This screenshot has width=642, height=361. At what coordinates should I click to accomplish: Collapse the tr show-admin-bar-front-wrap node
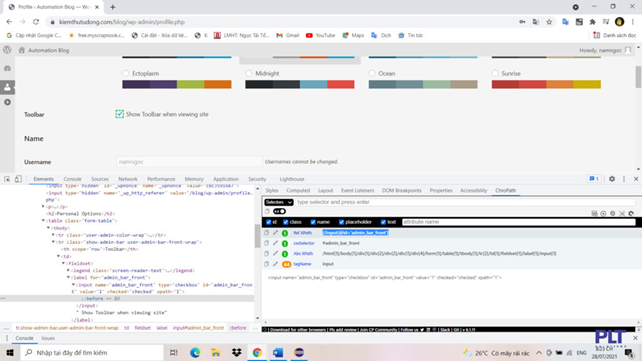point(53,242)
